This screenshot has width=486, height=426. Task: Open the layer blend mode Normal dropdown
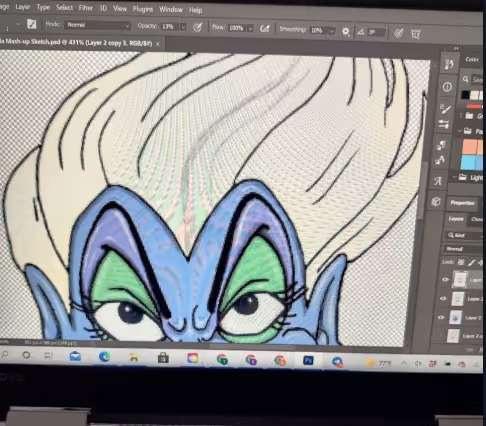[x=464, y=249]
